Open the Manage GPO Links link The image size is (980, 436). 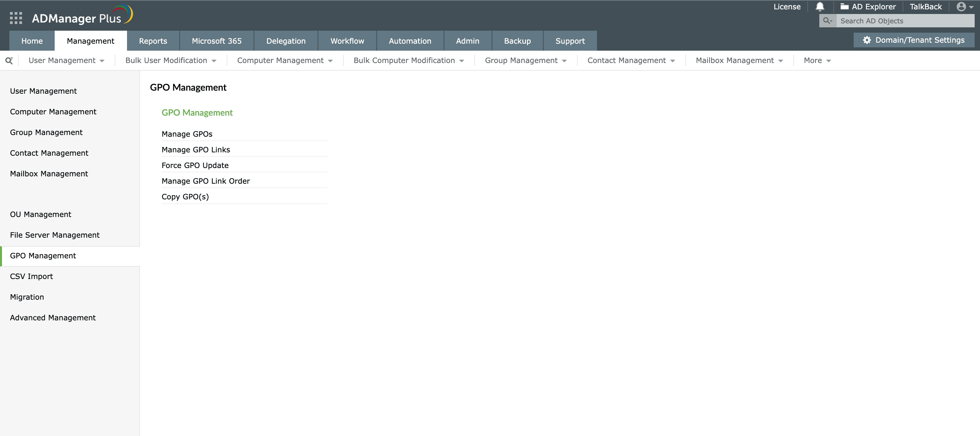coord(196,150)
